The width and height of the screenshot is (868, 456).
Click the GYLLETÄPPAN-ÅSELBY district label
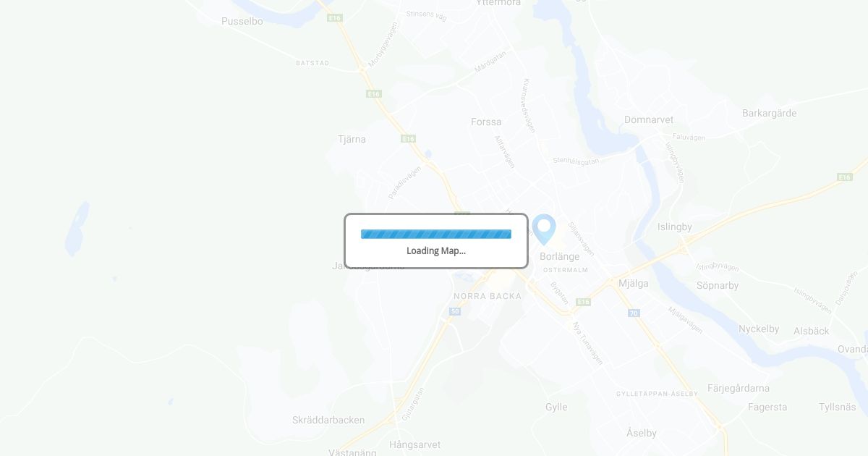(658, 394)
